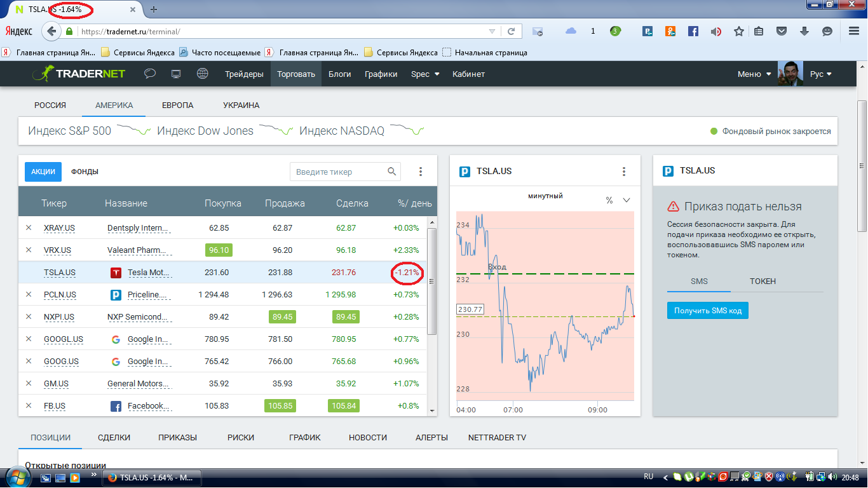
Task: Toggle percent mode on the chart
Action: pyautogui.click(x=609, y=200)
